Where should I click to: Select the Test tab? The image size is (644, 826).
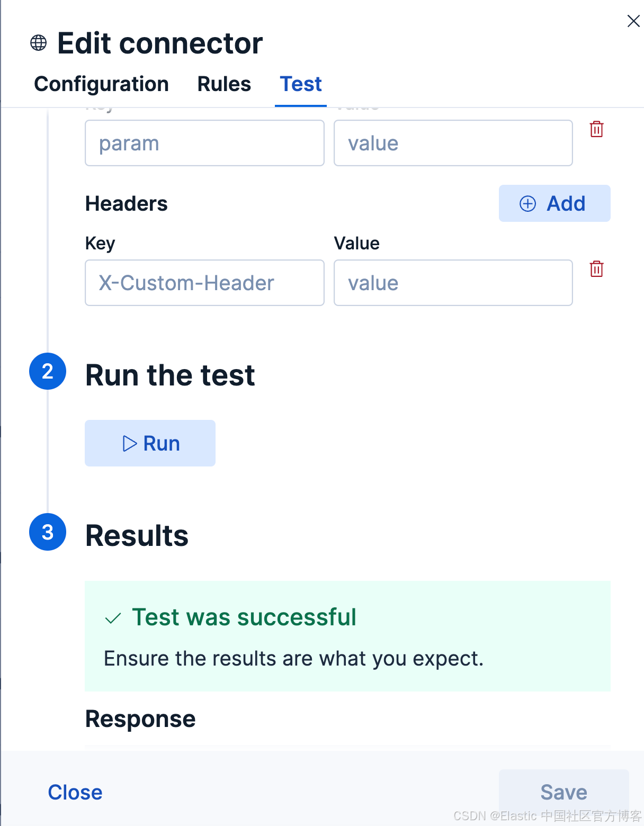(x=301, y=84)
